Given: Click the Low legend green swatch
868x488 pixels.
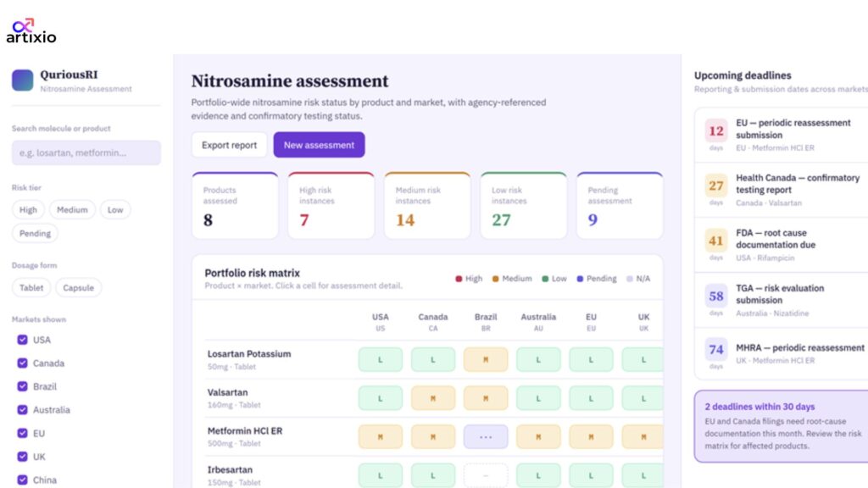Looking at the screenshot, I should pyautogui.click(x=545, y=279).
